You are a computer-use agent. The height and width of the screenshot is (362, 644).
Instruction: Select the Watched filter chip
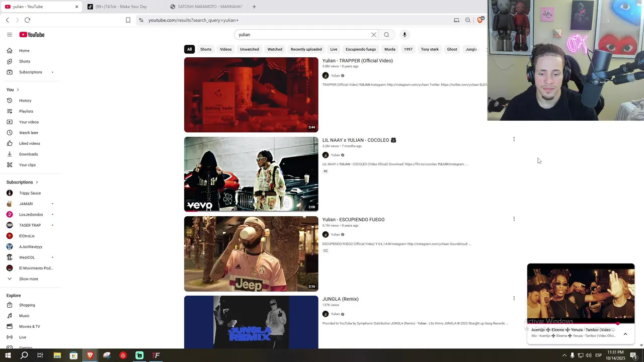(275, 49)
